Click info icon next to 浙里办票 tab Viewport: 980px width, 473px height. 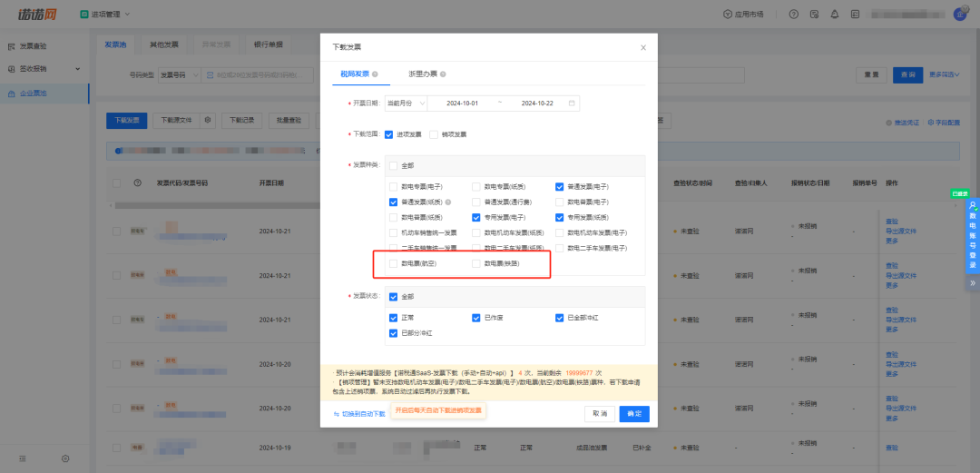point(443,74)
